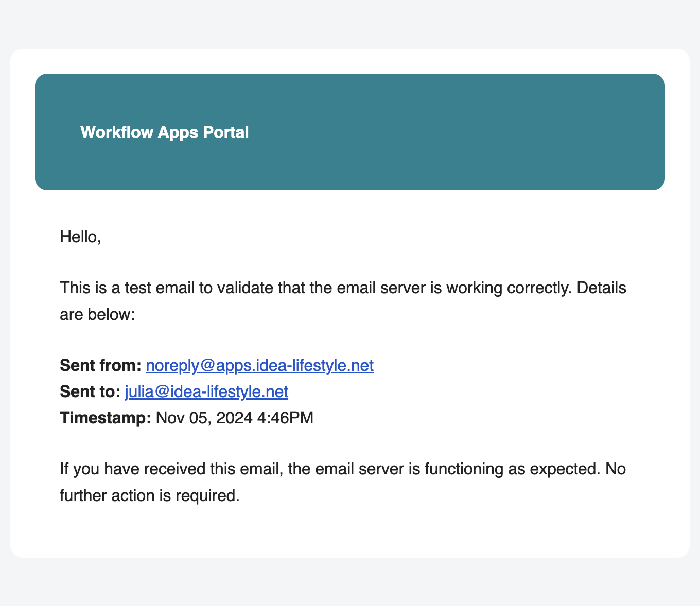Open the noreply@apps.idea-lifestyle.net sender link
Viewport: 700px width, 606px height.
click(x=259, y=366)
